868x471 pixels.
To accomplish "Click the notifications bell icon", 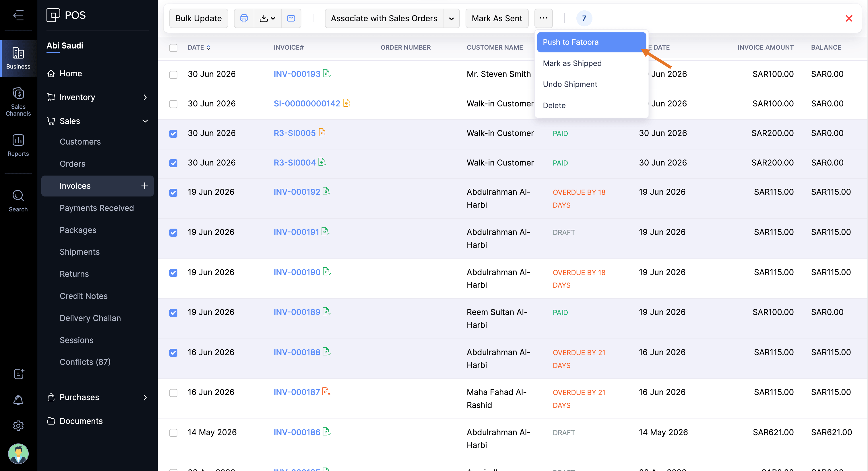I will [18, 400].
